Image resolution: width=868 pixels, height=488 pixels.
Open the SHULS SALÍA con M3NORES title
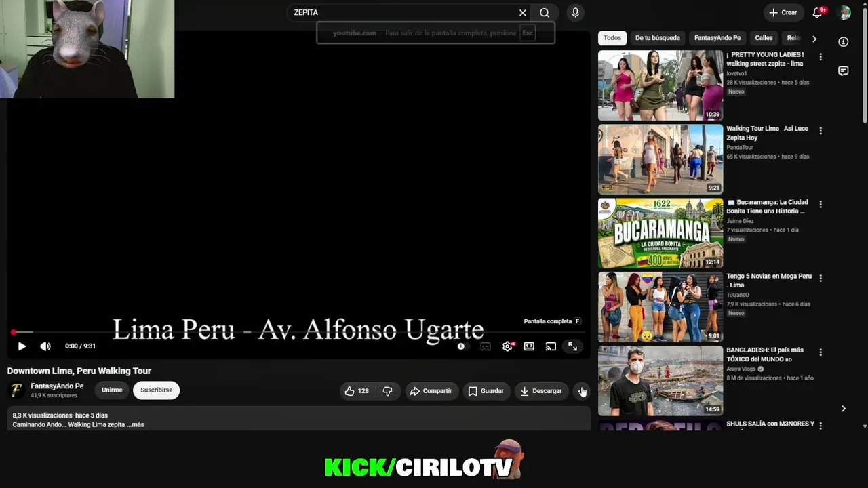coord(770,424)
